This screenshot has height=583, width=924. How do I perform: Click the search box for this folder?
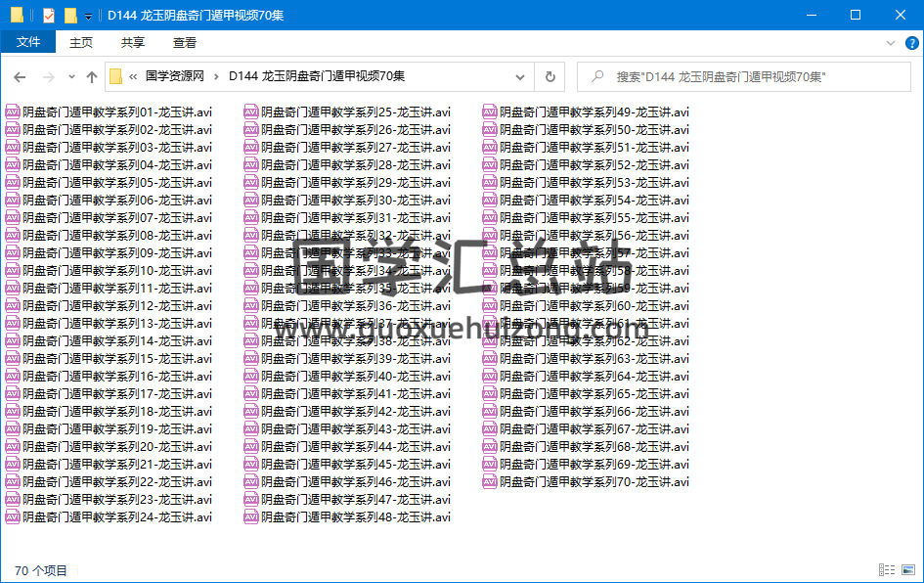pyautogui.click(x=744, y=76)
